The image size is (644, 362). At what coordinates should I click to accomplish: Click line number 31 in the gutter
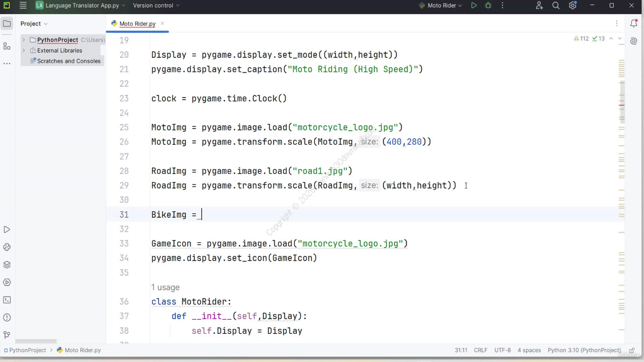pyautogui.click(x=124, y=215)
